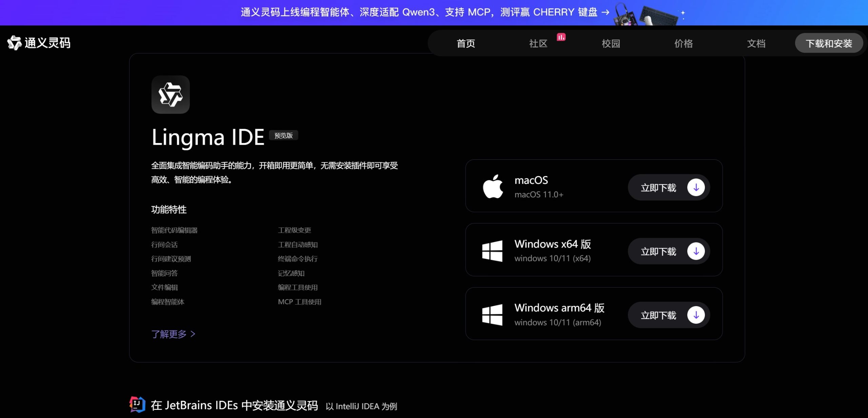This screenshot has height=418, width=868.
Task: Click the download arrow icon for Windows x64
Action: [x=696, y=251]
